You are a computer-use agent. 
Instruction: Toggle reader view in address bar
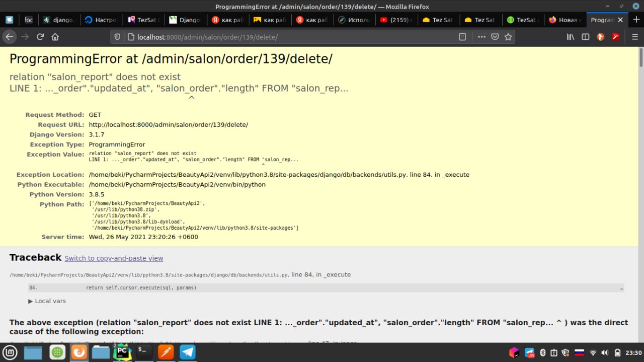(x=462, y=37)
